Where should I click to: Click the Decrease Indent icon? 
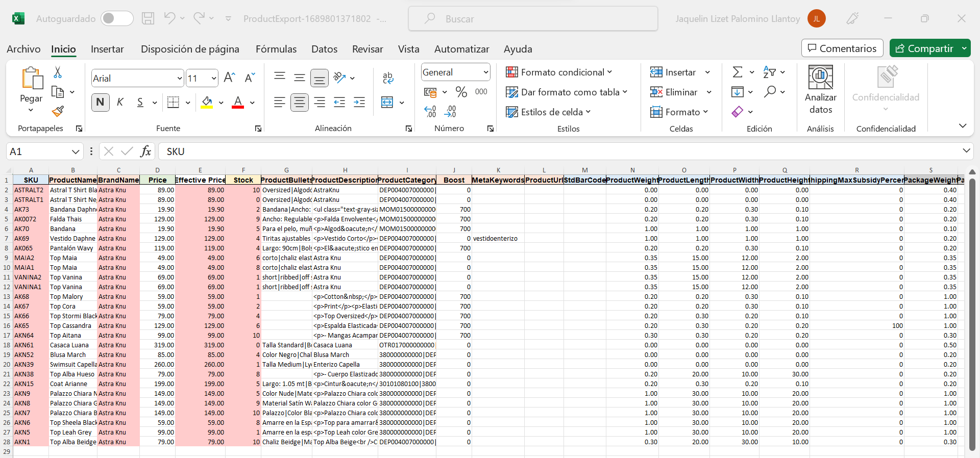[x=339, y=102]
